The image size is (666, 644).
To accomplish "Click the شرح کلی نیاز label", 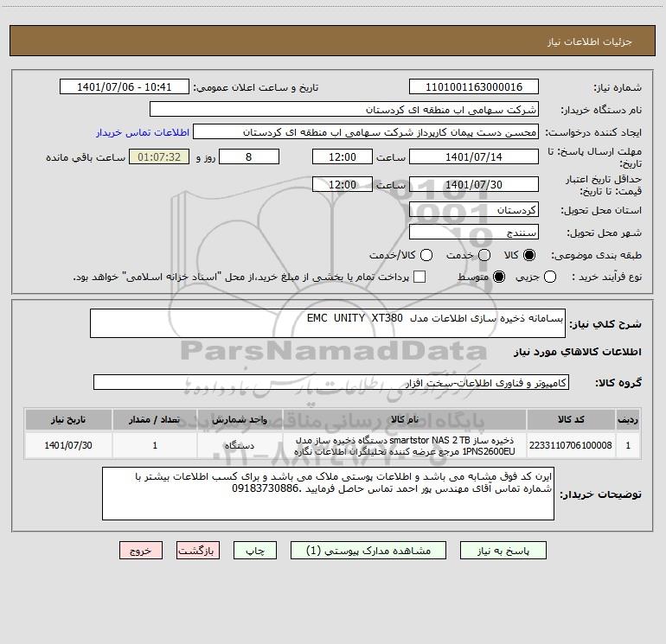I will [605, 324].
